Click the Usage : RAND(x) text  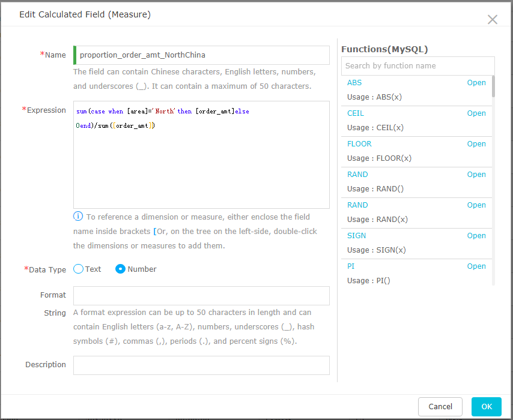pos(377,220)
